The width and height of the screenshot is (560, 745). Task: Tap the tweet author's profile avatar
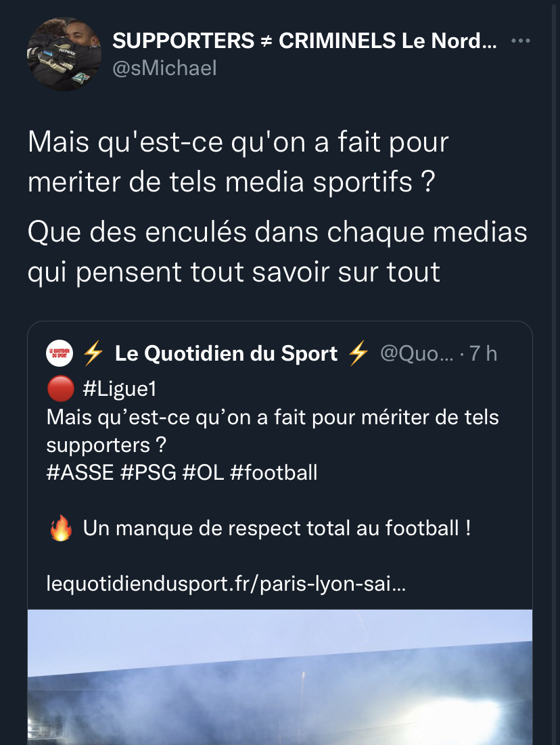pyautogui.click(x=64, y=55)
